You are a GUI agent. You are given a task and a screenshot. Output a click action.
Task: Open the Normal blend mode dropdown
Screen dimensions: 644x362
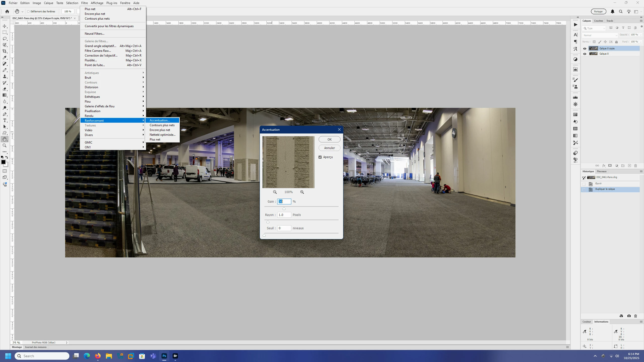600,35
